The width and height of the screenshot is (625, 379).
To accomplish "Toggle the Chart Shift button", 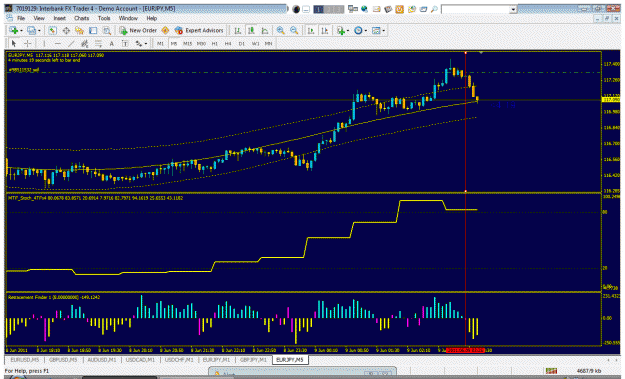I will click(x=325, y=30).
